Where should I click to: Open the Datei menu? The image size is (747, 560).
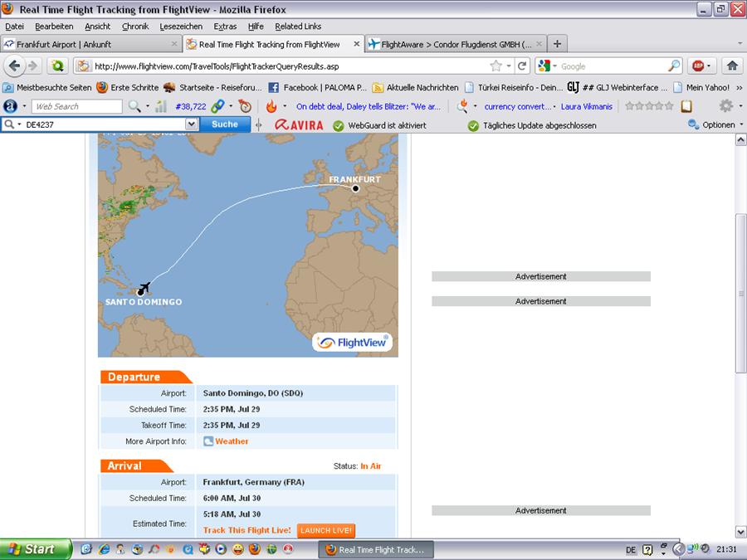[14, 27]
